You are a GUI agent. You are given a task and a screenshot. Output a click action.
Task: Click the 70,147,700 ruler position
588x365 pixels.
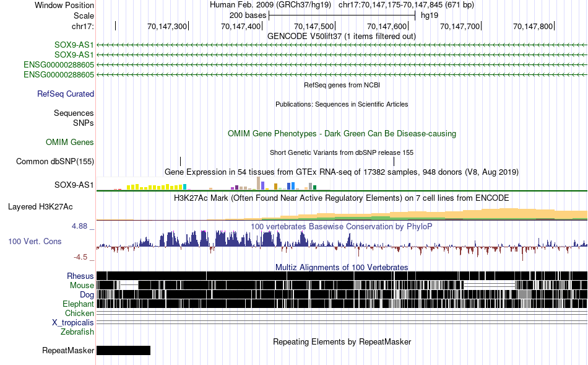(460, 26)
